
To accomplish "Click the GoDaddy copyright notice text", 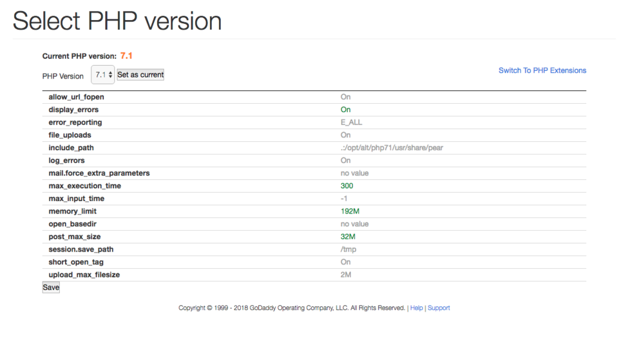I will 292,308.
